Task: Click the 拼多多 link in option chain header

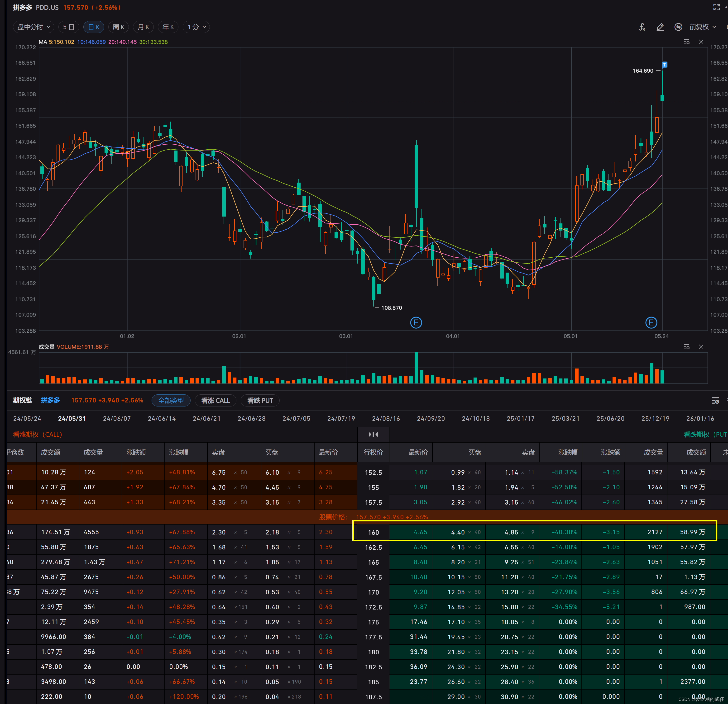Action: [50, 400]
